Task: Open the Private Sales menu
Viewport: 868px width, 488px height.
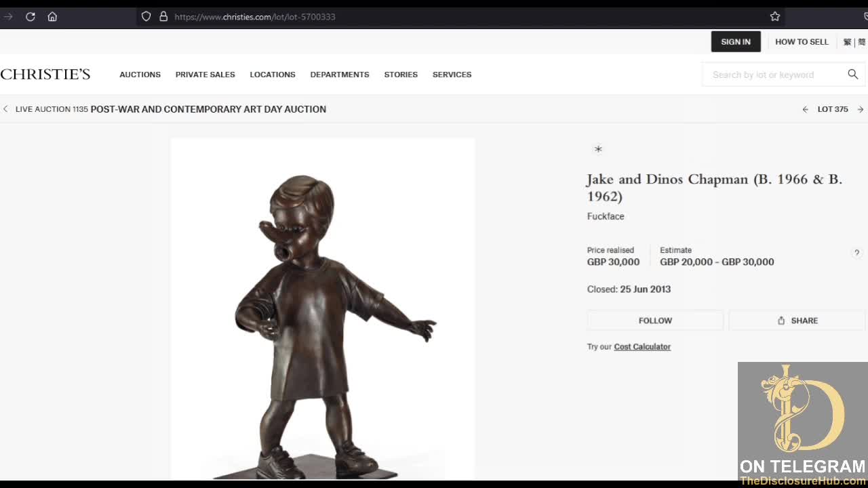Action: tap(205, 75)
